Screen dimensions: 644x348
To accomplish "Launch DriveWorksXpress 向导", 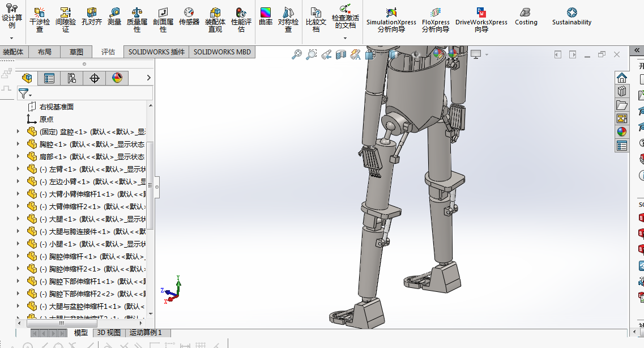I will 481,19.
